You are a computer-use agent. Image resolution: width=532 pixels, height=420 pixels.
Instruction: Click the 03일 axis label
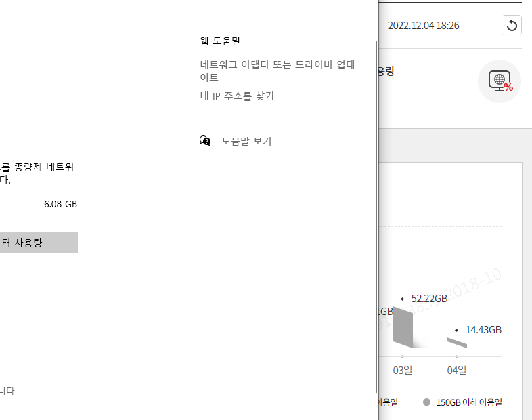click(403, 371)
